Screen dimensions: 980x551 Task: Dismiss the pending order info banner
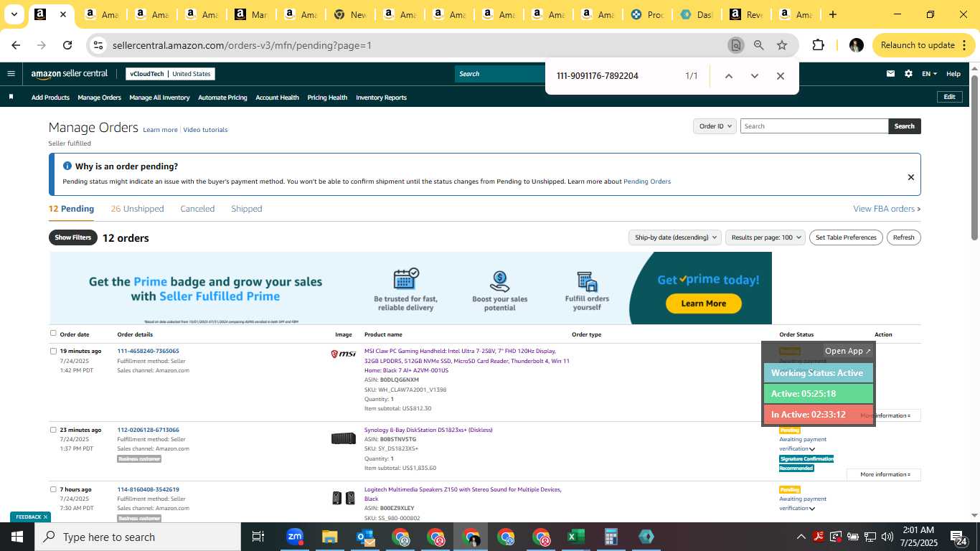point(910,177)
